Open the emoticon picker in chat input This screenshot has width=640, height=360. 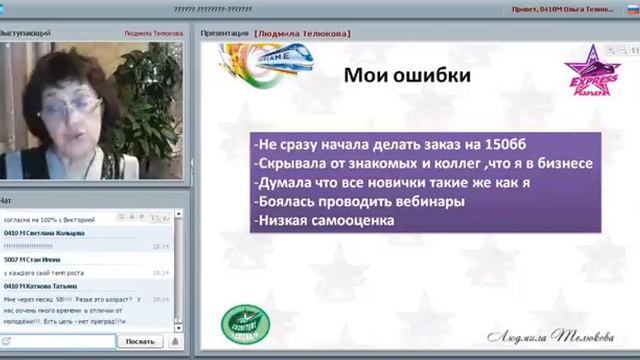(x=6, y=341)
